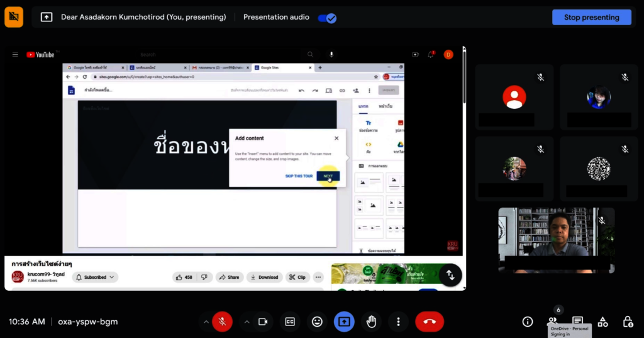Click the YouTube search field
The height and width of the screenshot is (338, 644).
220,55
